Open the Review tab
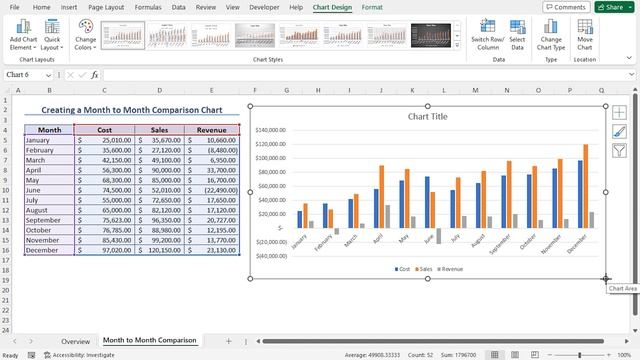This screenshot has height=360, width=640. [206, 7]
